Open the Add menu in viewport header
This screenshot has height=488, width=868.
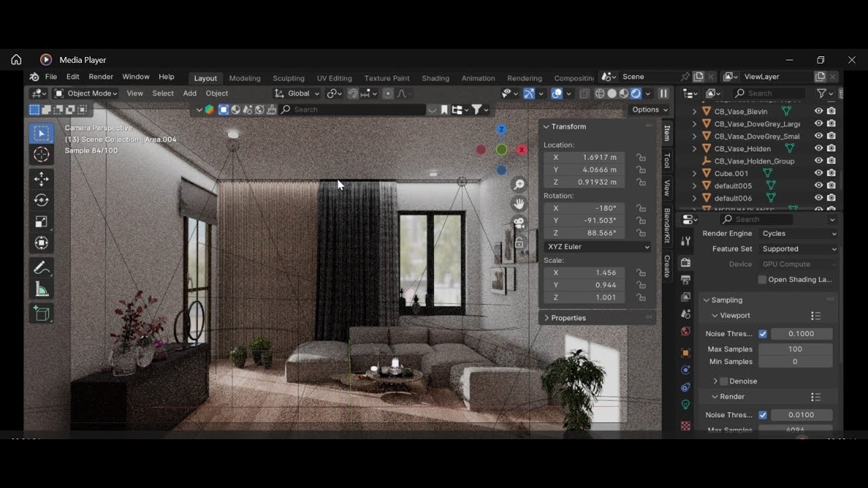(x=190, y=94)
